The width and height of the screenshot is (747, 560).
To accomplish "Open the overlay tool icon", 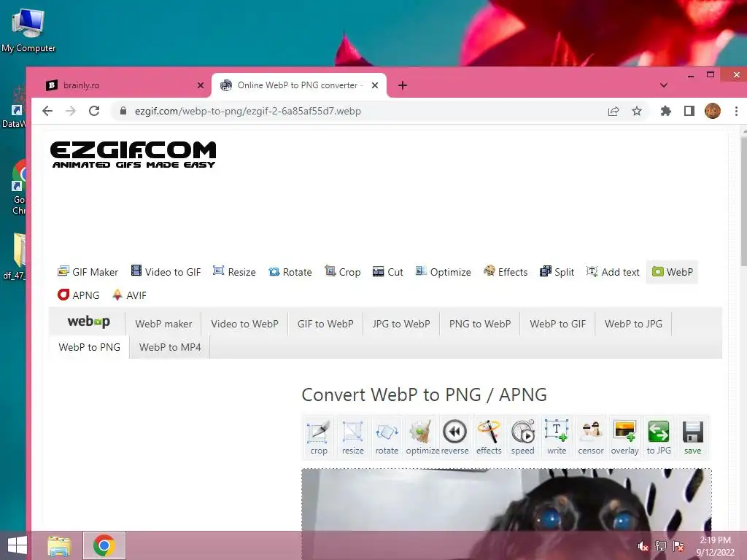I will 624,437.
